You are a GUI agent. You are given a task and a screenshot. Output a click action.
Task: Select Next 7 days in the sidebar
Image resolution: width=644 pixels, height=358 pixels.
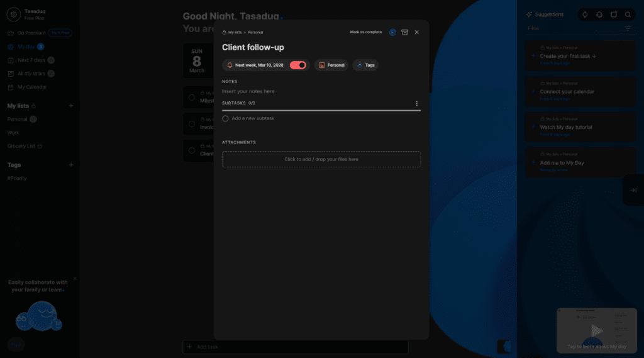31,60
